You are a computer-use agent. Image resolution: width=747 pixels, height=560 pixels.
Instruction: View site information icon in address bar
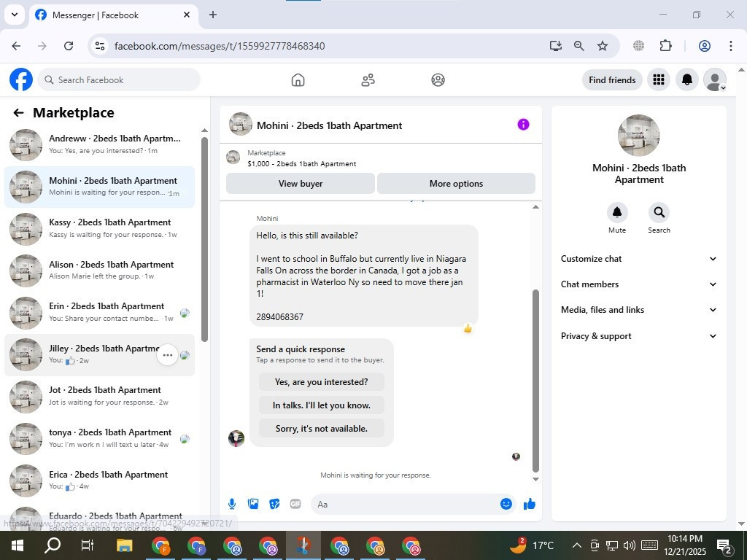point(99,46)
